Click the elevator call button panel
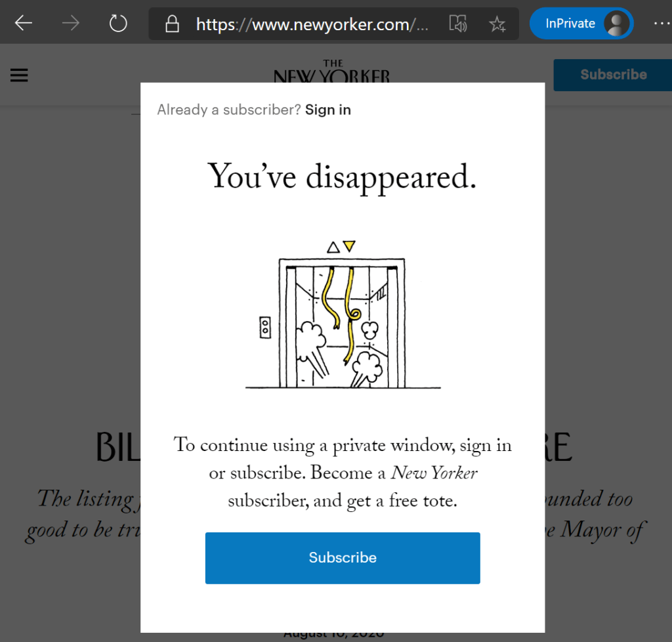672x642 pixels. click(265, 326)
